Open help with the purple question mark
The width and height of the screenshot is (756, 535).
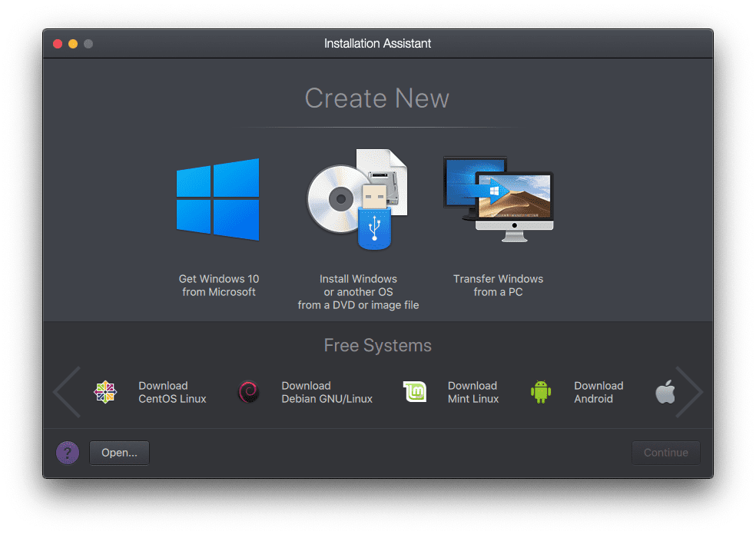click(x=68, y=453)
